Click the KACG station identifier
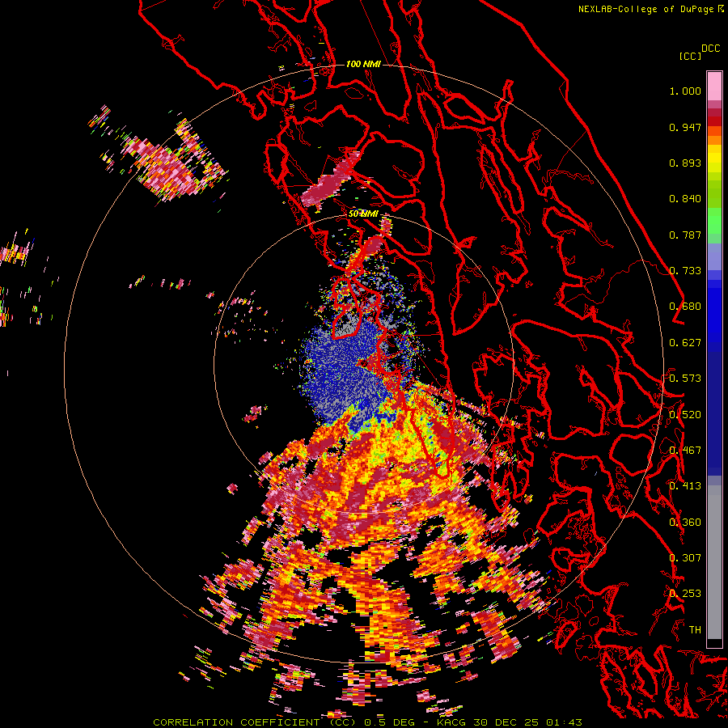 [x=451, y=722]
